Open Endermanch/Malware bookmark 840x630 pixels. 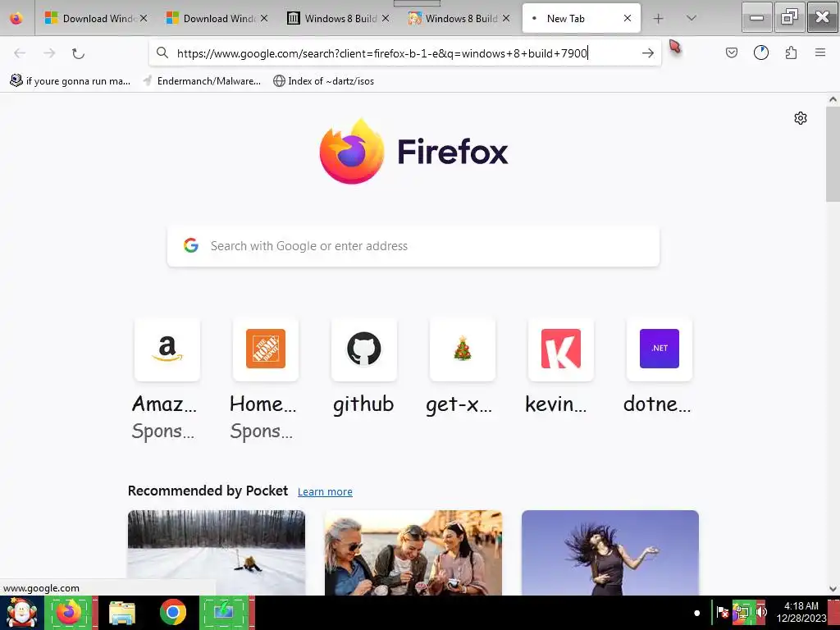pos(202,81)
